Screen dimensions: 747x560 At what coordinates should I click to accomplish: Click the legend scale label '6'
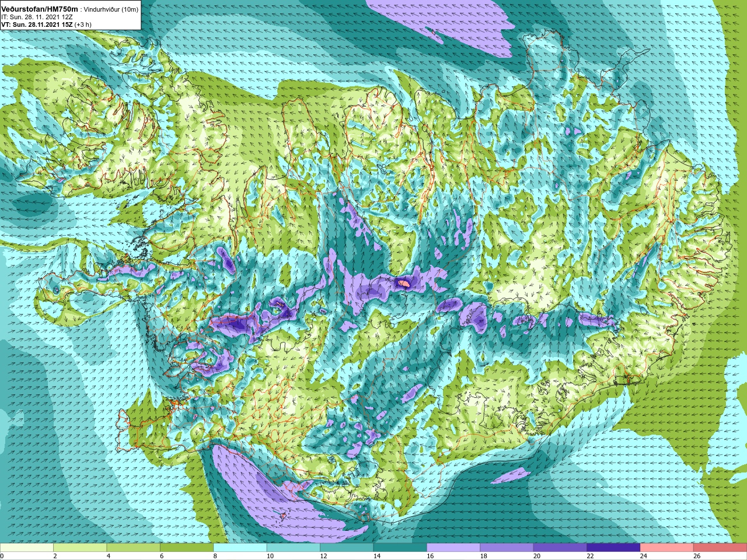pos(162,556)
